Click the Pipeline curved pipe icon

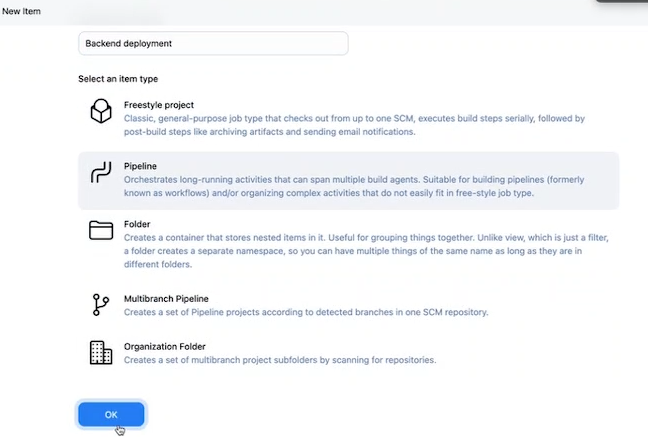101,173
